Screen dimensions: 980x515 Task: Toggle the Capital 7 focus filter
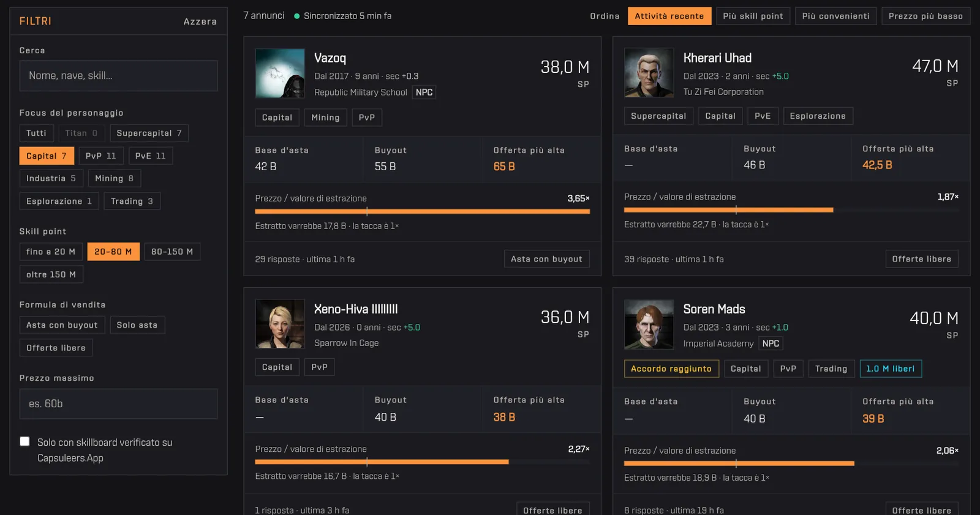(x=47, y=156)
